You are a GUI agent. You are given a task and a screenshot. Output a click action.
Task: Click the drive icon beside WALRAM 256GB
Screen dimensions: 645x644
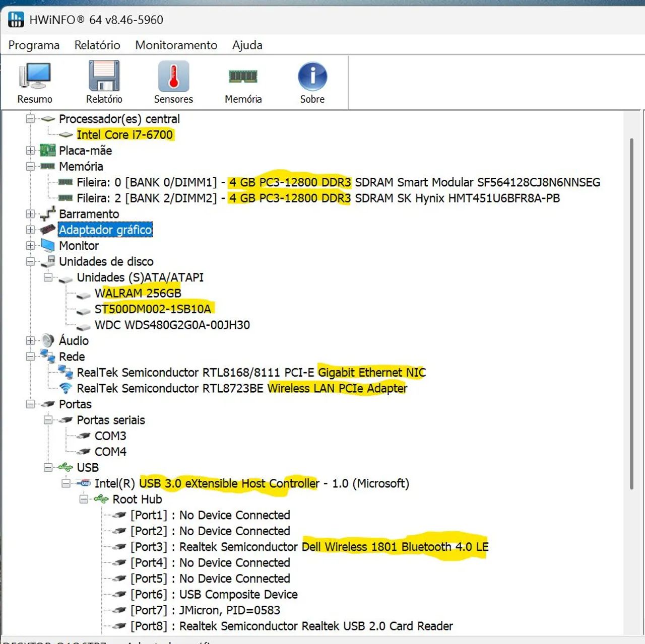(83, 296)
